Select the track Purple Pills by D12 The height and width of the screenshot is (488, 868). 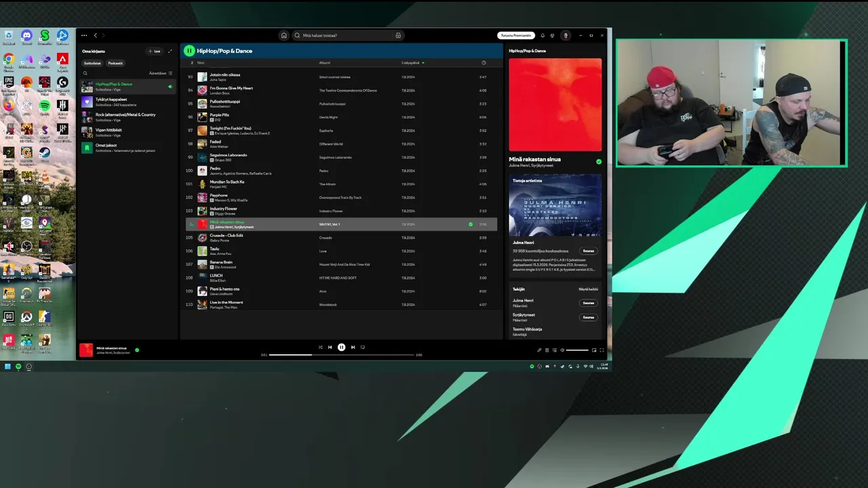click(x=342, y=117)
